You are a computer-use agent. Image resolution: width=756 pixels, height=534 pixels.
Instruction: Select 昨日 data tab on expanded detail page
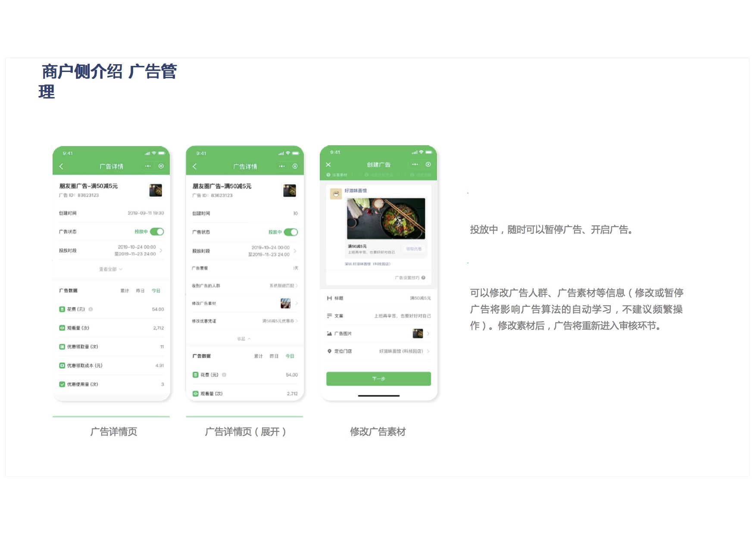[x=274, y=356]
